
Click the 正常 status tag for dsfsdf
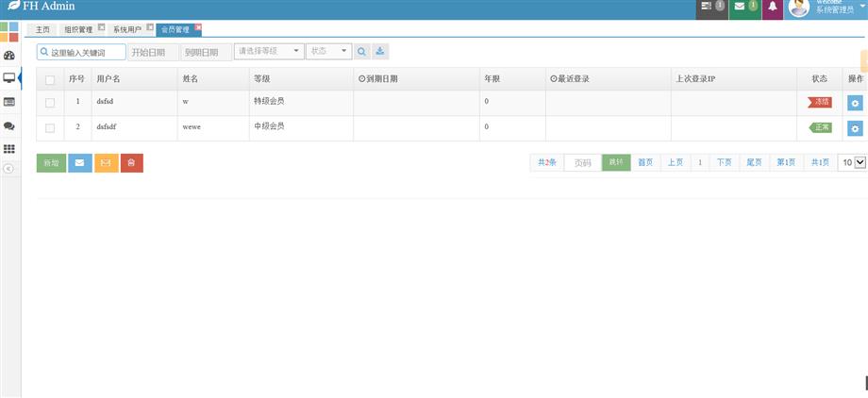coord(821,127)
